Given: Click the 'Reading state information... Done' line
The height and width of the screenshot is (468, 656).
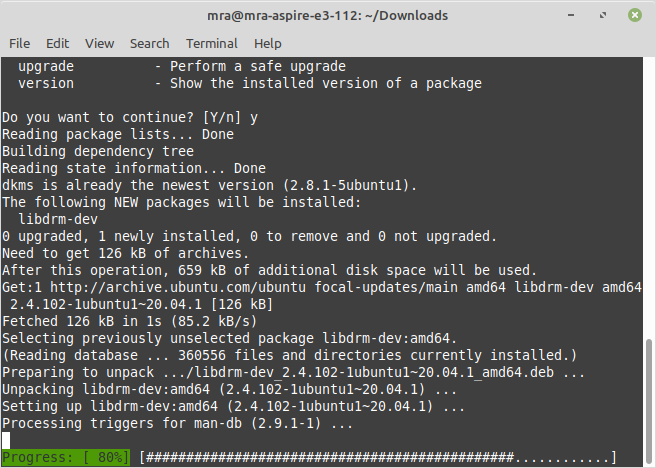Looking at the screenshot, I should point(134,168).
